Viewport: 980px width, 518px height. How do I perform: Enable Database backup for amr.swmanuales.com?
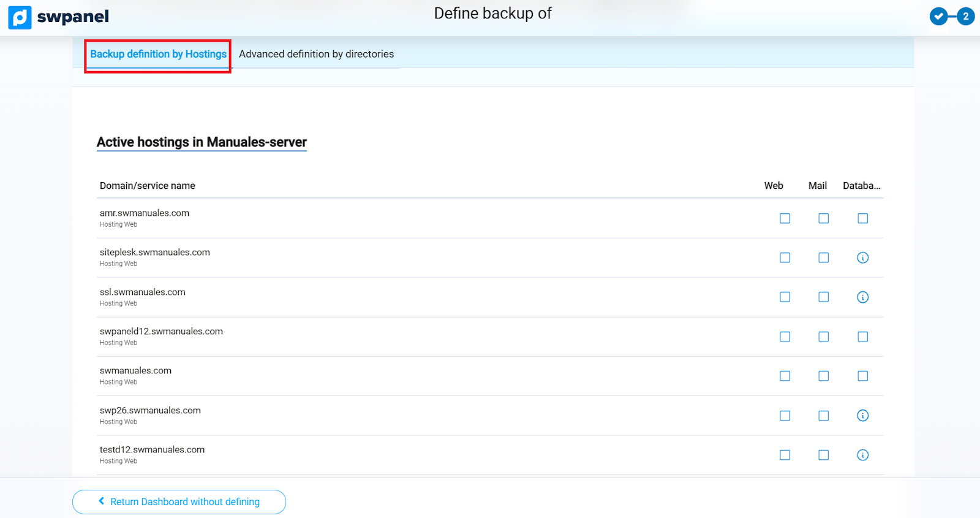[x=862, y=218]
